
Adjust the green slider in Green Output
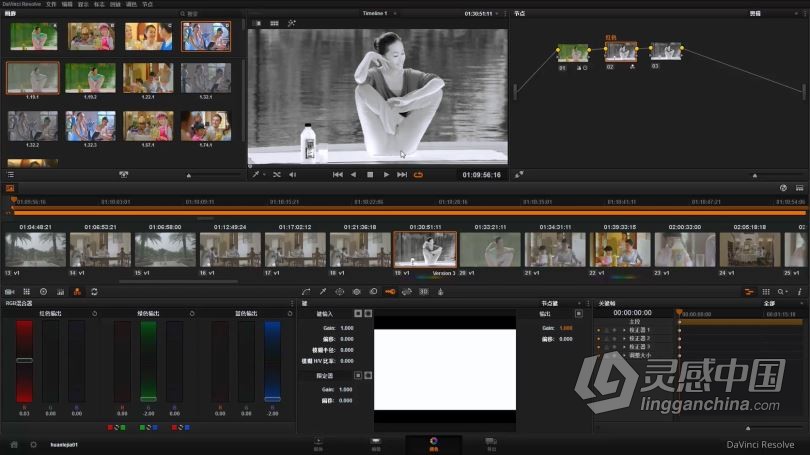pos(148,360)
